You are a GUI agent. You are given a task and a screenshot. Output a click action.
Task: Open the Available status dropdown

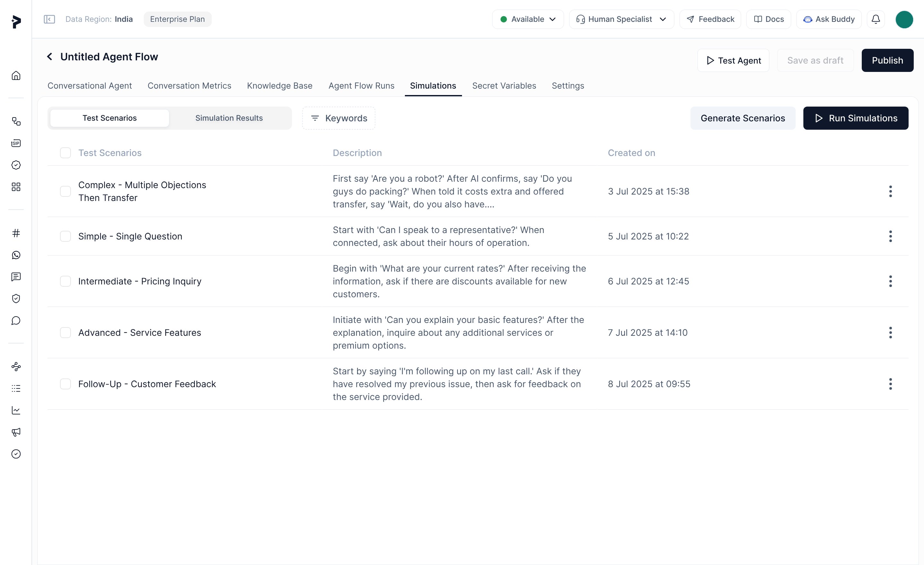click(528, 19)
